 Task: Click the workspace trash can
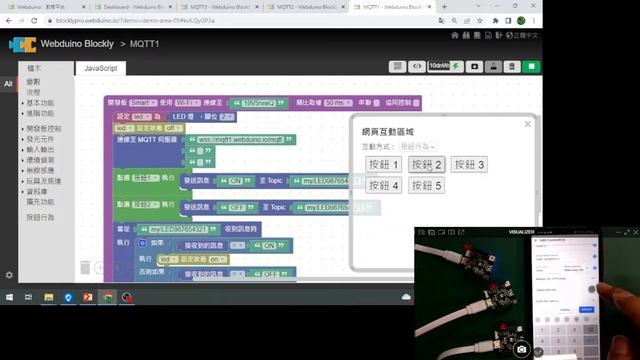(x=85, y=267)
